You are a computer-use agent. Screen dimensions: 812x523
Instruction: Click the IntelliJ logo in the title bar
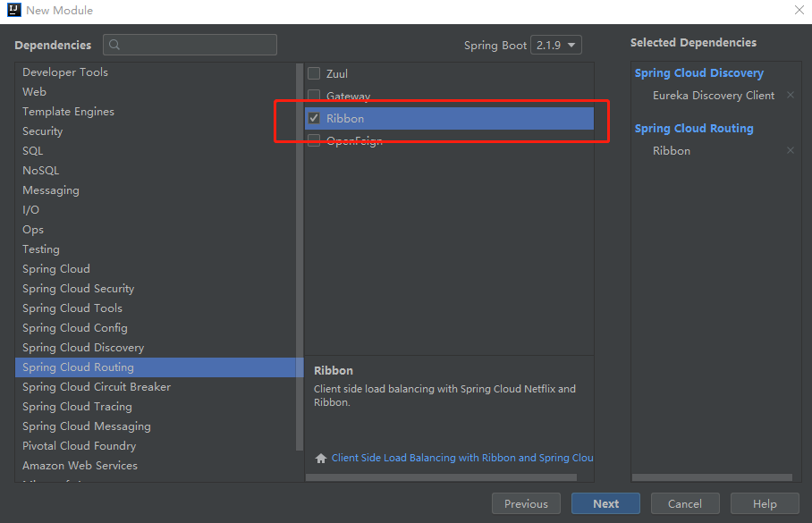(x=13, y=11)
